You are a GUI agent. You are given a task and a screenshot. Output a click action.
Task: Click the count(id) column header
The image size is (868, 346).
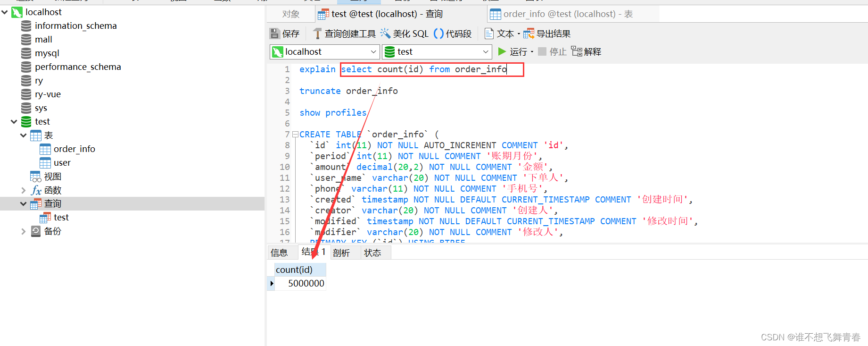coord(300,270)
